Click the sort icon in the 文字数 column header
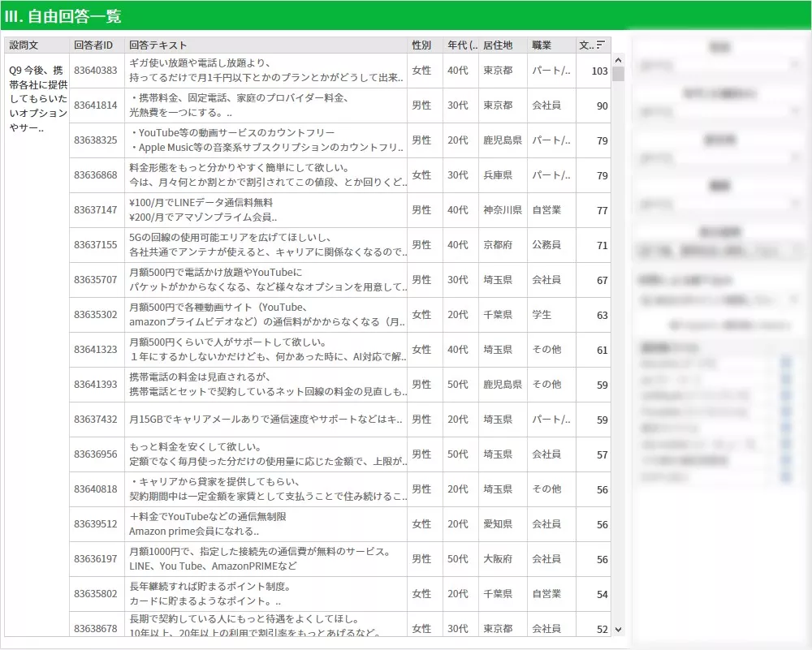The width and height of the screenshot is (812, 650). (x=601, y=45)
